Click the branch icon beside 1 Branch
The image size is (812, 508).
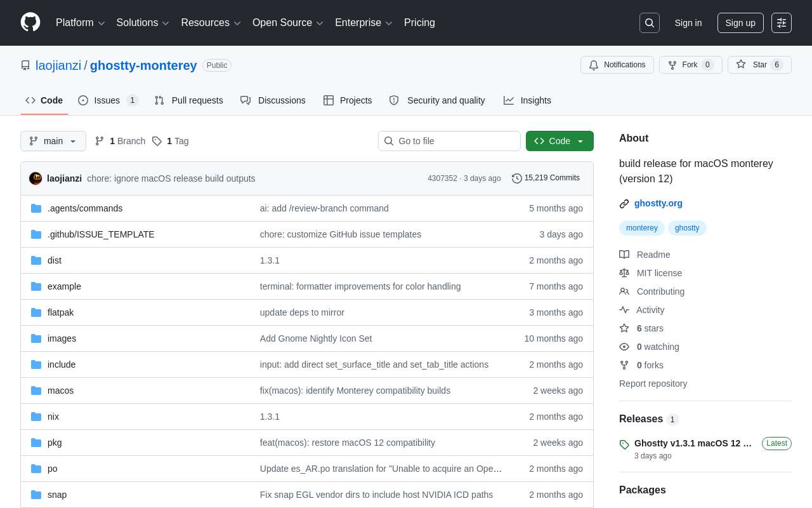tap(100, 141)
